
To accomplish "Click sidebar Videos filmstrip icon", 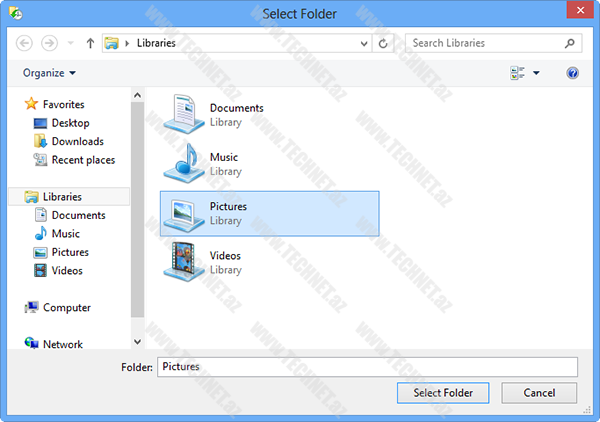I will (41, 270).
